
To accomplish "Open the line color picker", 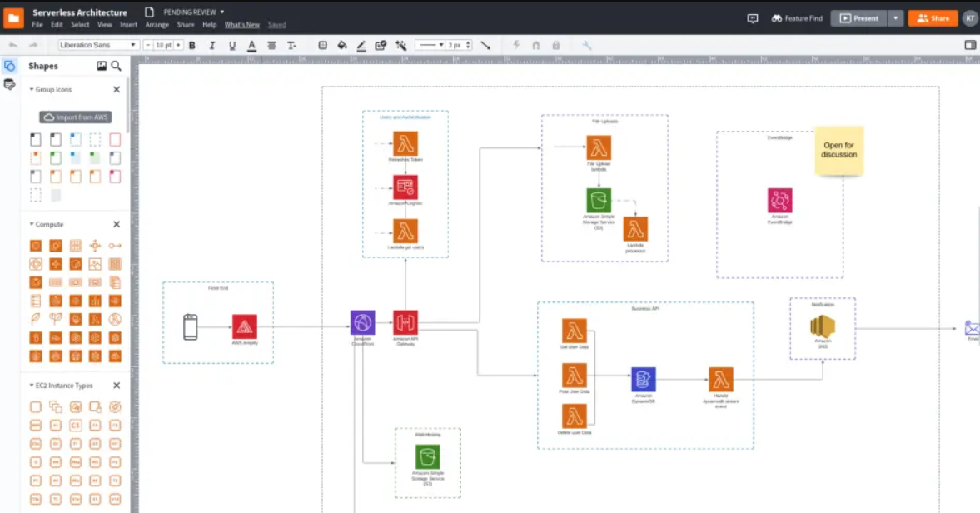I will (x=361, y=45).
